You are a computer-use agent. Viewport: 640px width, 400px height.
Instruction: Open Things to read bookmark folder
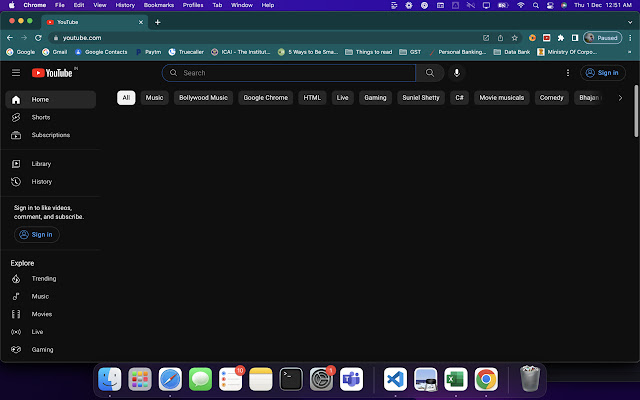[x=369, y=52]
